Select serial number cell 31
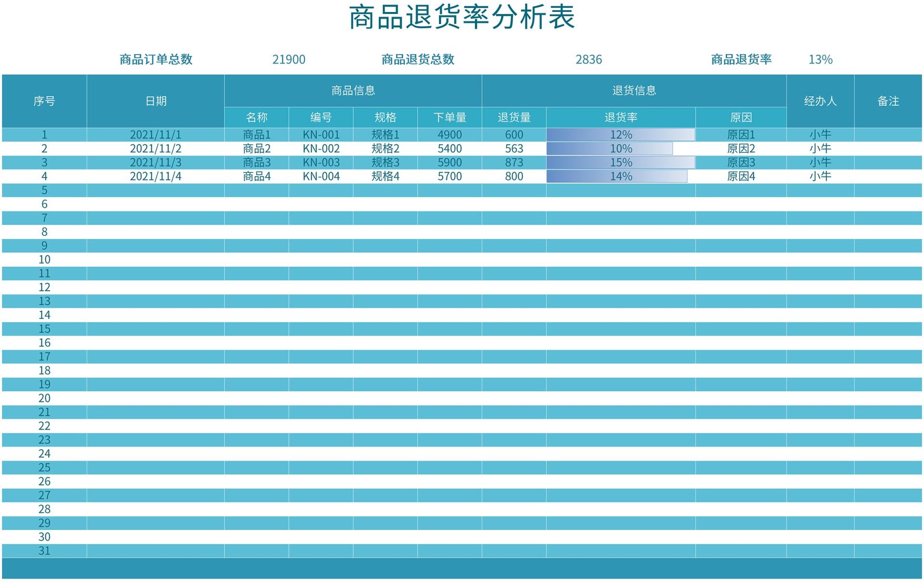Viewport: 924px width, 582px height. pyautogui.click(x=44, y=550)
